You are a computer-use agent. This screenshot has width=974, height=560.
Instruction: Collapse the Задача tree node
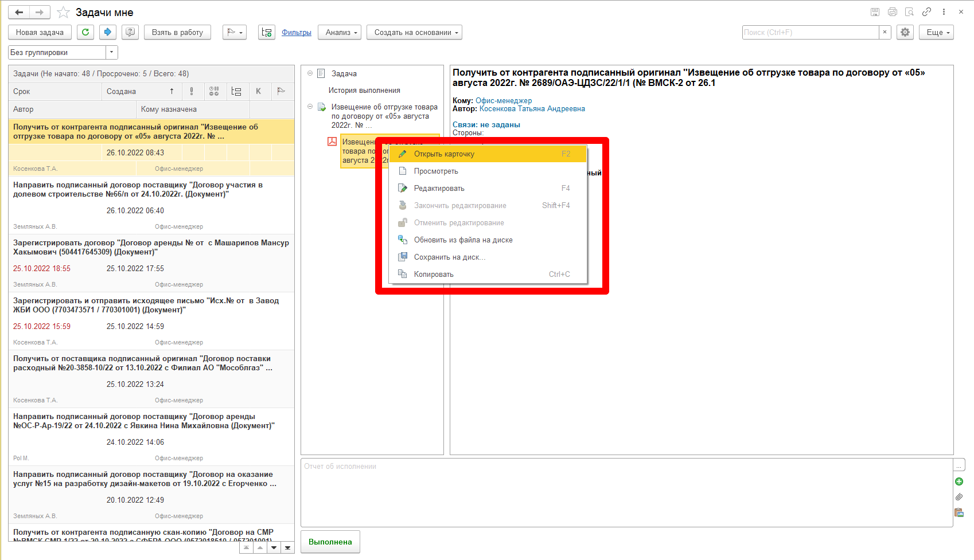coord(310,73)
